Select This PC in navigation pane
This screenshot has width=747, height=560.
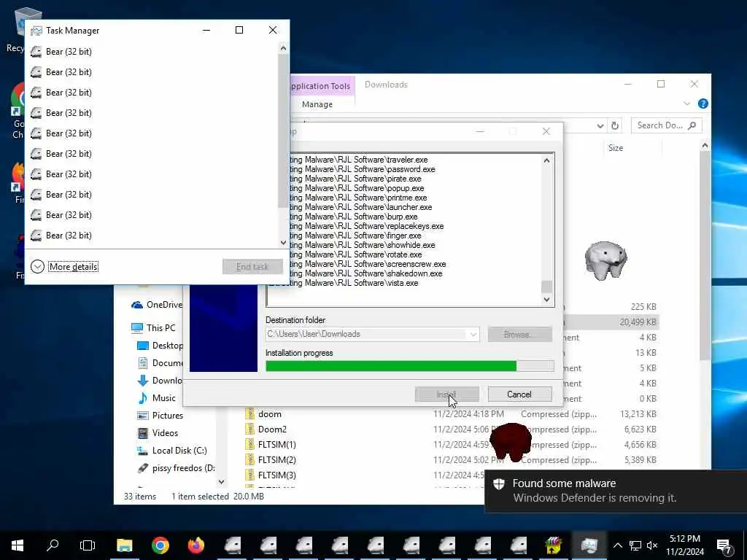[153, 327]
